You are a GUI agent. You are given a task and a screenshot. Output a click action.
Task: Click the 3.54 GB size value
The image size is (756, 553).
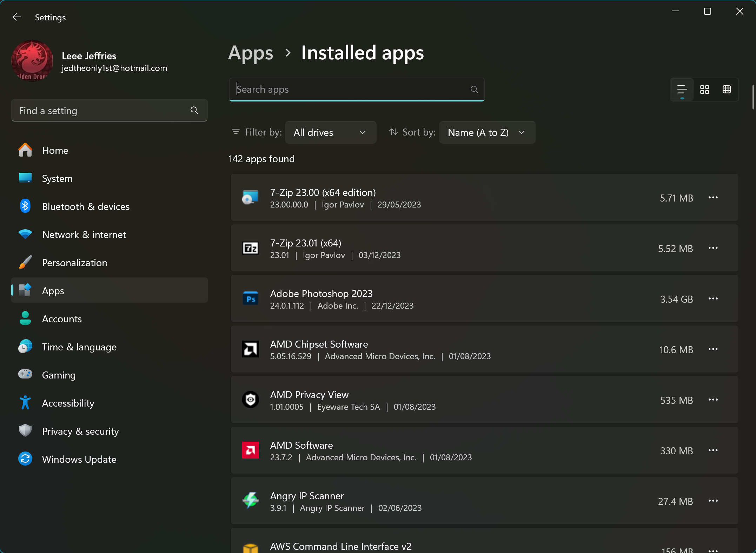[677, 299]
